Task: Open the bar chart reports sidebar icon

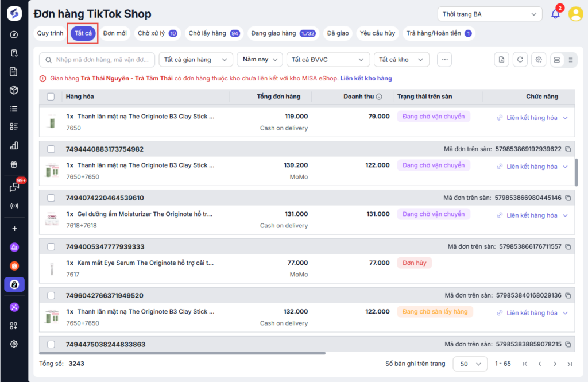Action: 14,146
